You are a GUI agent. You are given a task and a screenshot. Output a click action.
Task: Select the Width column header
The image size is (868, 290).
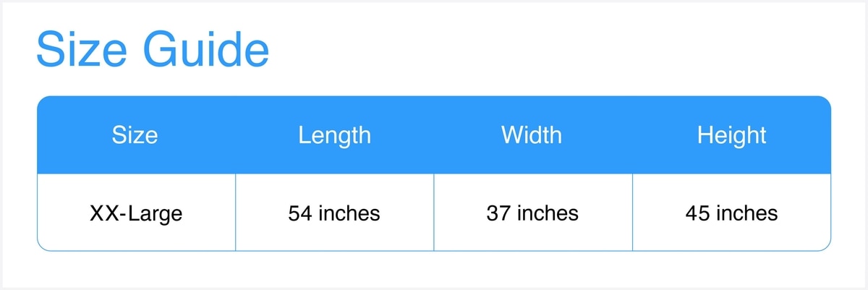(x=532, y=135)
